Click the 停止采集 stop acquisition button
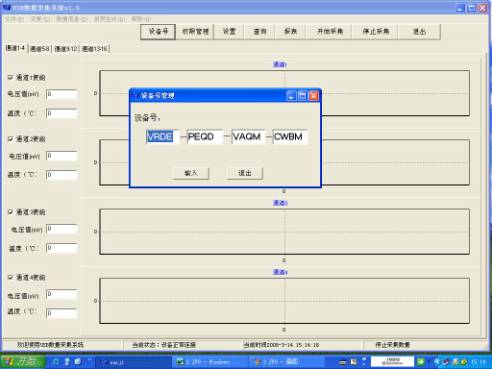Image resolution: width=492 pixels, height=369 pixels. (376, 32)
